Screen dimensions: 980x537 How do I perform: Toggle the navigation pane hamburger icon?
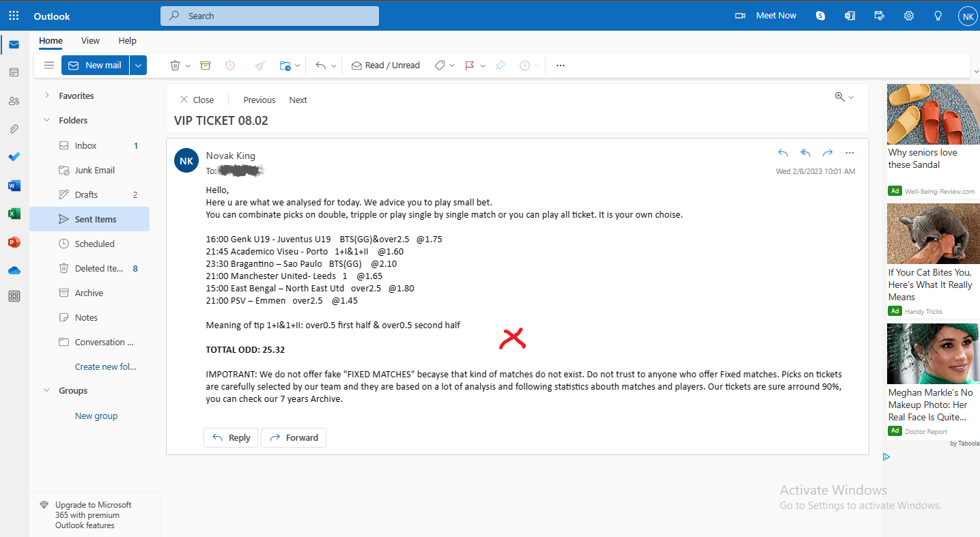(x=48, y=66)
